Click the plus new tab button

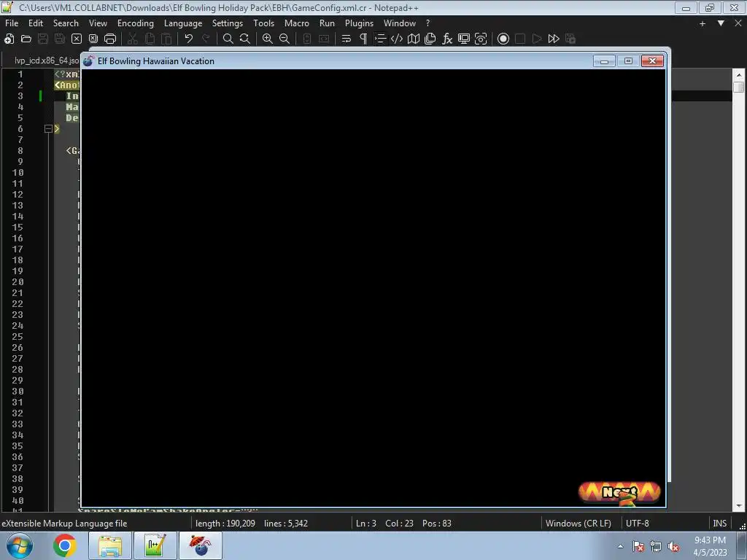(703, 23)
